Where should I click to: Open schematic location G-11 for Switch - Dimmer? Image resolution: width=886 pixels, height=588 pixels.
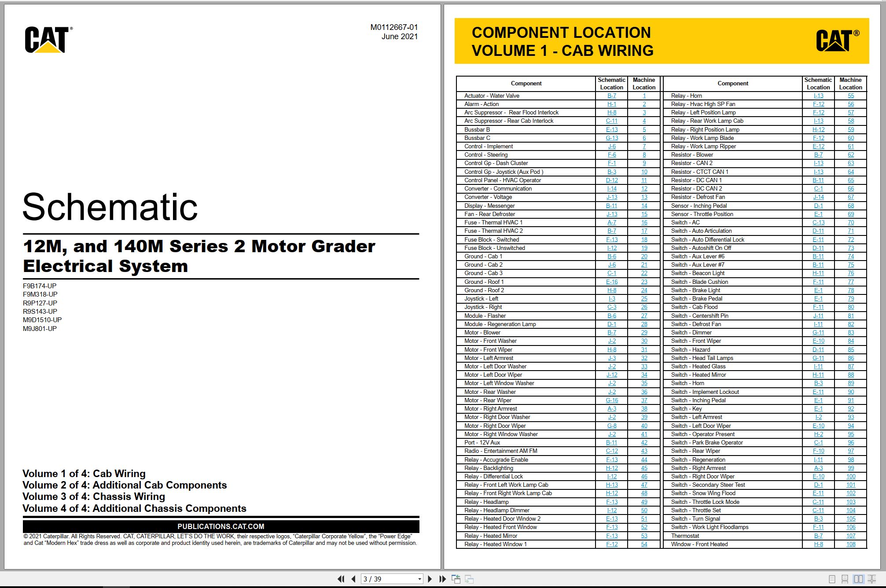(818, 332)
